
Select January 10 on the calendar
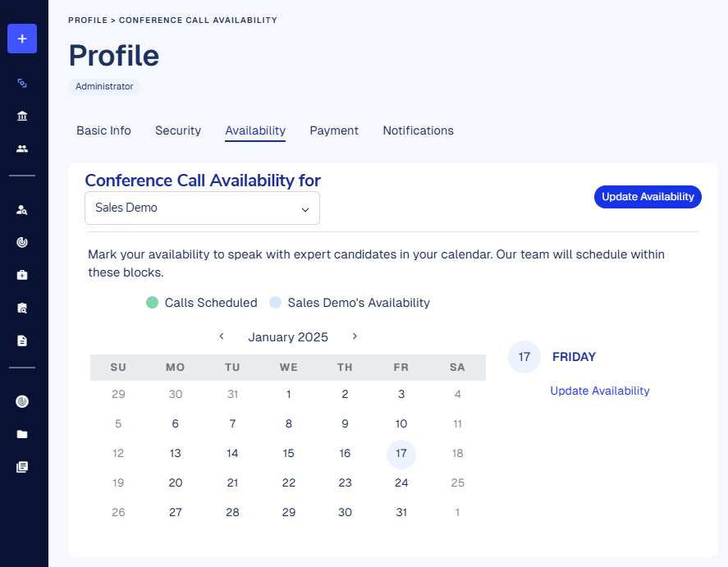[x=401, y=424]
